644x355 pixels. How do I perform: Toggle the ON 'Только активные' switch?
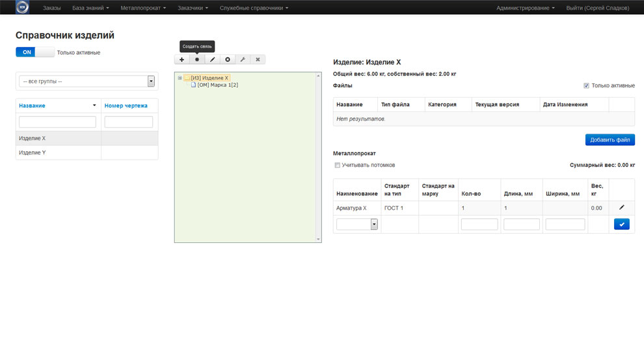[35, 52]
